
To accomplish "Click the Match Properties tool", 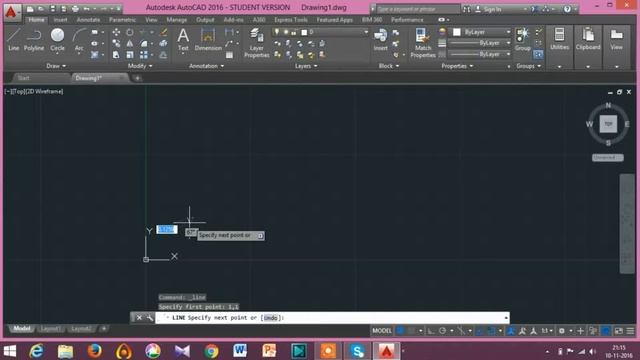I will point(423,43).
